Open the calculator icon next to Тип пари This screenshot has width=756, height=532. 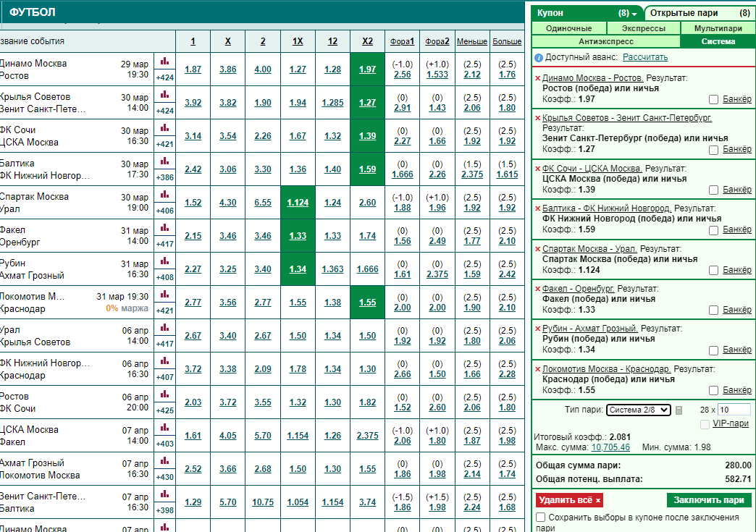point(679,410)
